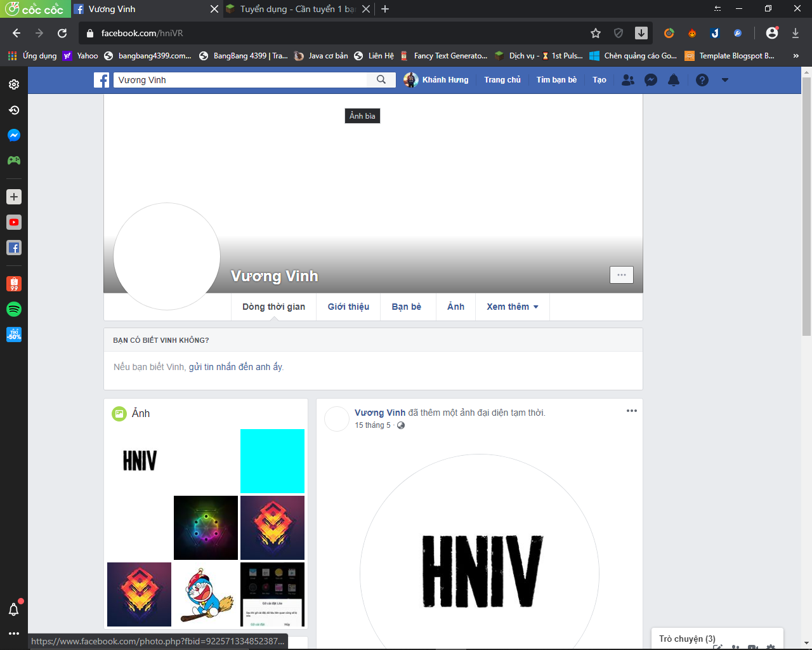This screenshot has width=812, height=650.
Task: Open Facebook quick help question mark
Action: click(702, 80)
